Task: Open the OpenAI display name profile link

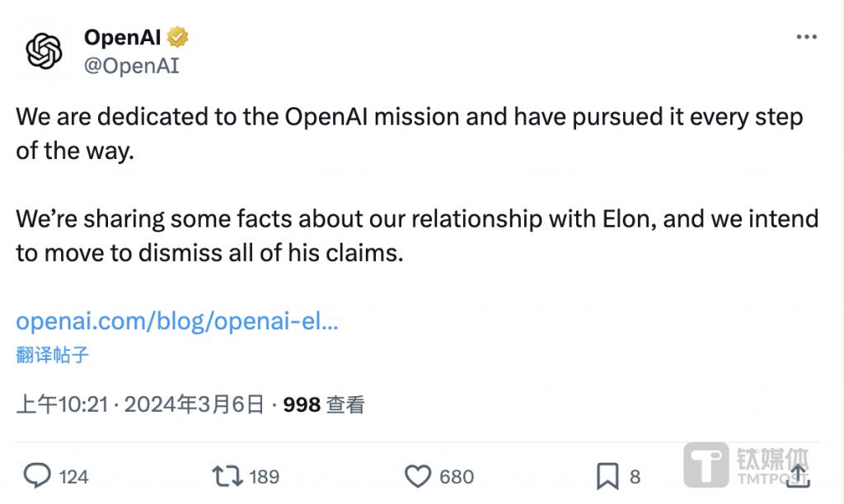Action: 123,37
